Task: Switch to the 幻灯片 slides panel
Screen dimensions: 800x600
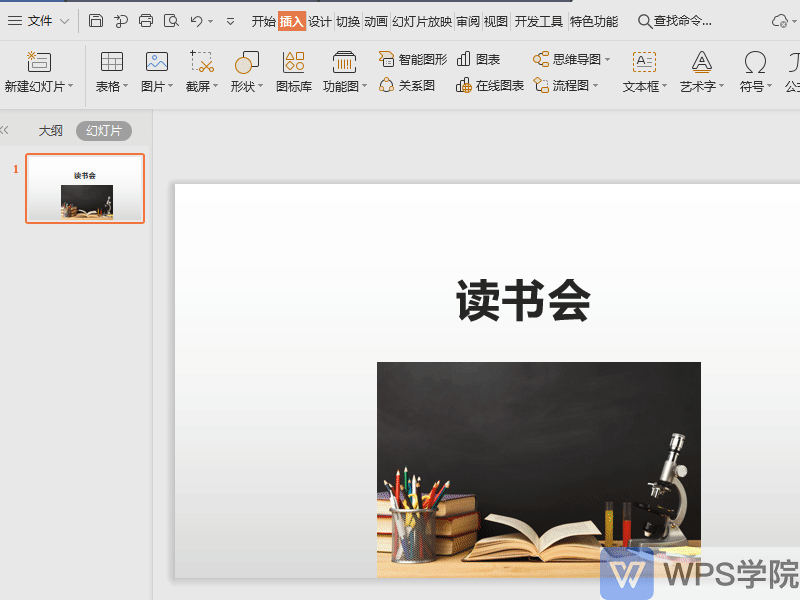Action: click(x=103, y=130)
